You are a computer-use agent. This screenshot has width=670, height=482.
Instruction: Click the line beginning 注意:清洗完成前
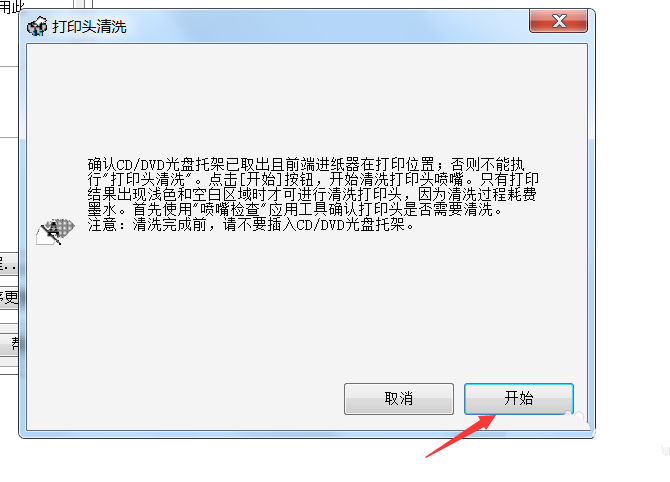[x=251, y=224]
